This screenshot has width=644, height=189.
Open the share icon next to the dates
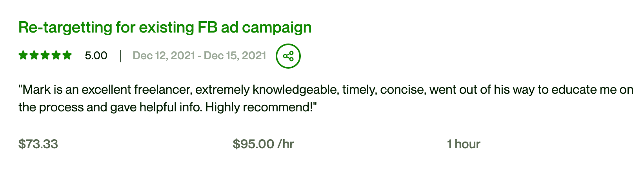(x=288, y=56)
